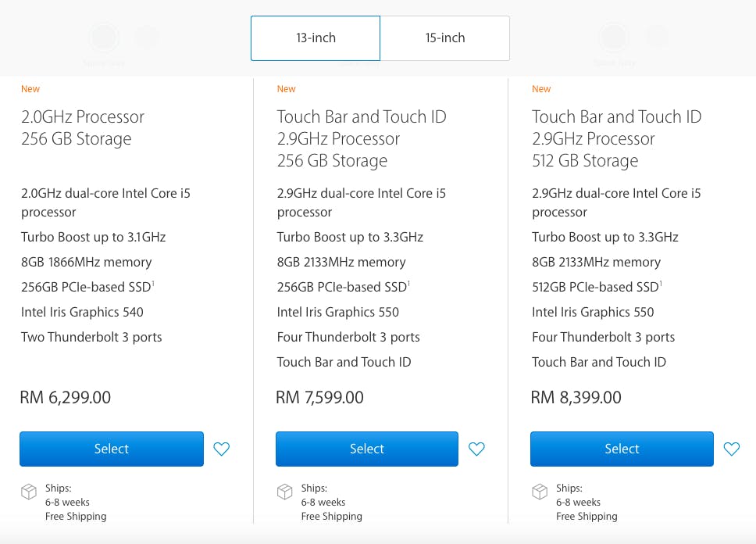This screenshot has width=756, height=544.
Task: Switch to the 13-inch tab
Action: point(316,38)
